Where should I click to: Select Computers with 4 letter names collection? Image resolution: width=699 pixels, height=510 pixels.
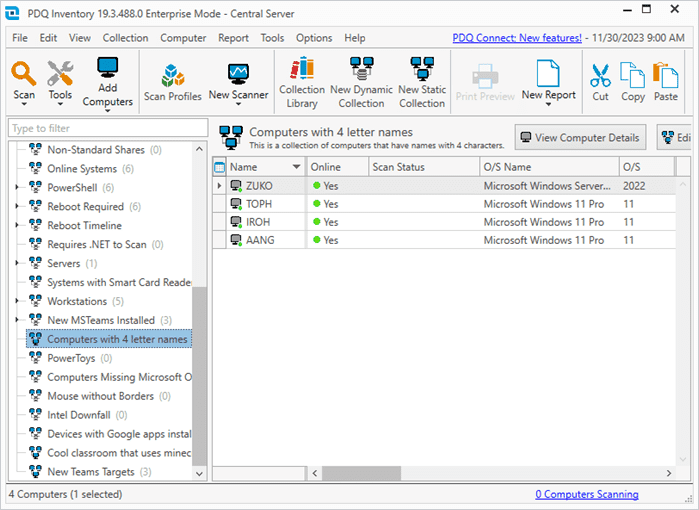click(109, 339)
